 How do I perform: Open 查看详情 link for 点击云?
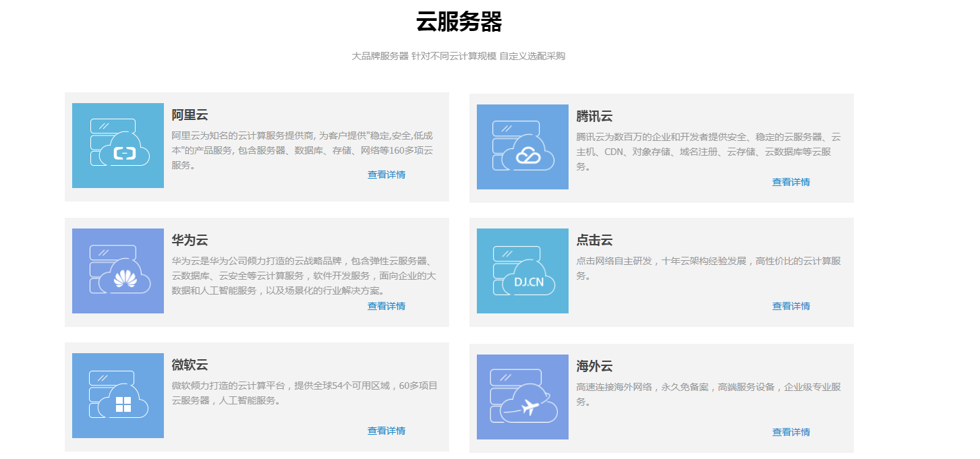(791, 306)
